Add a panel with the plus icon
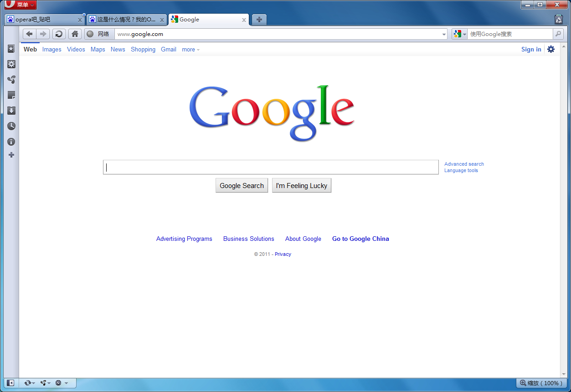Image resolution: width=571 pixels, height=392 pixels. [x=11, y=155]
